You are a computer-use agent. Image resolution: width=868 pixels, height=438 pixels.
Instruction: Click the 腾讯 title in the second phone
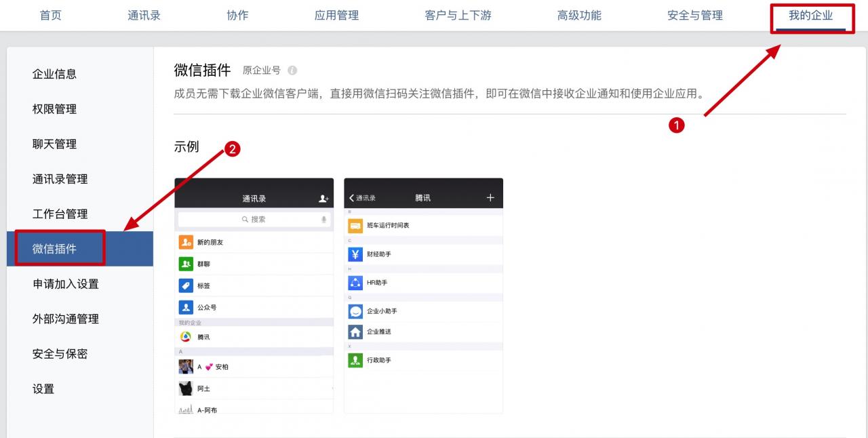pos(423,198)
